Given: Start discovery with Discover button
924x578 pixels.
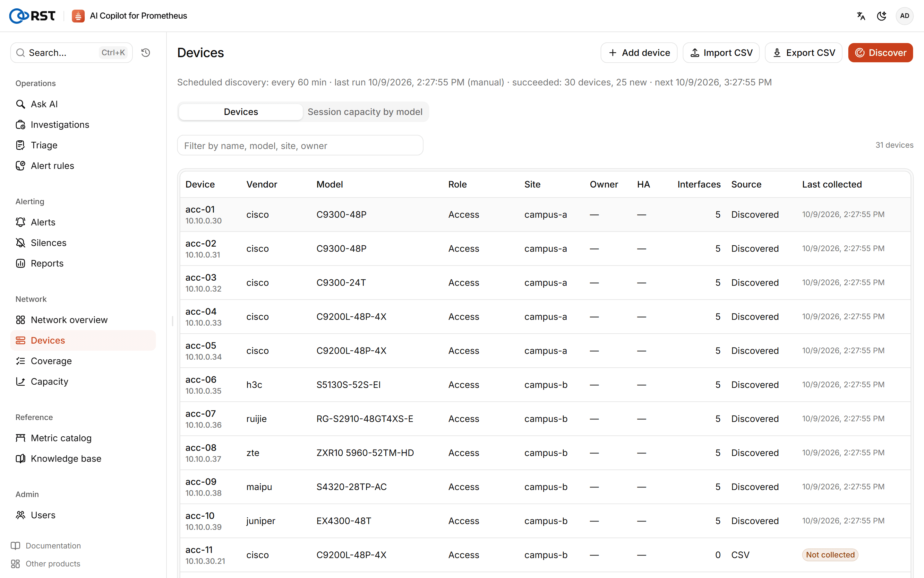Looking at the screenshot, I should click(x=880, y=53).
